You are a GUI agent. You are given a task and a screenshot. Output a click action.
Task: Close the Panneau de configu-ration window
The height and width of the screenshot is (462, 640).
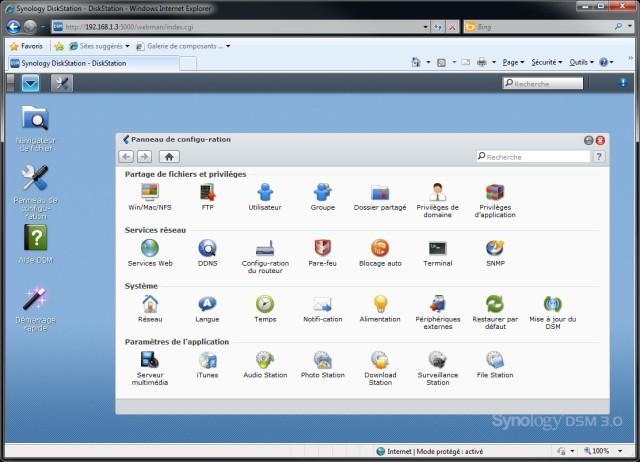(600, 140)
